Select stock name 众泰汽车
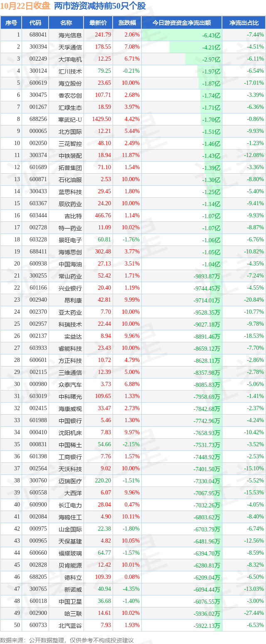 click(71, 384)
